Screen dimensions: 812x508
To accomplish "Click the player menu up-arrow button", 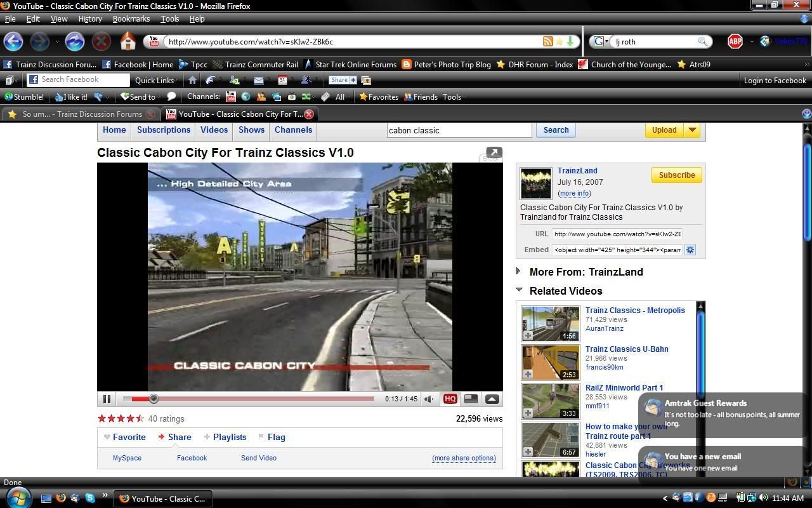I will click(492, 399).
